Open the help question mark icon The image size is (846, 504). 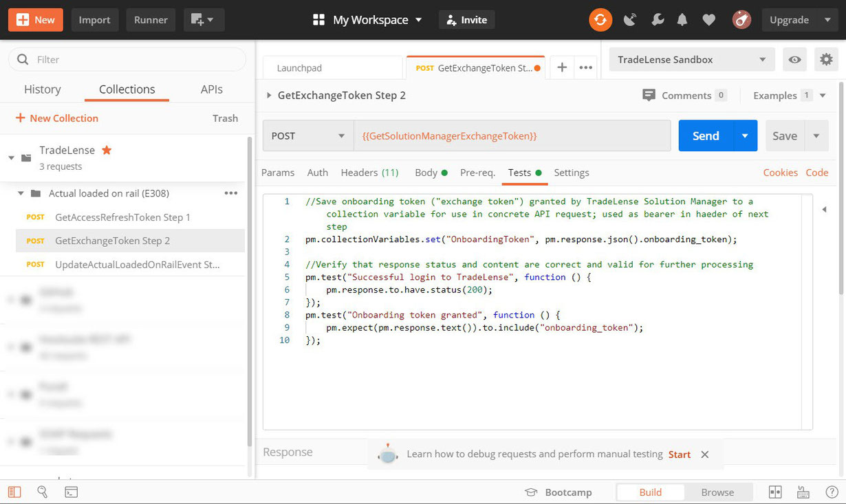(x=831, y=492)
